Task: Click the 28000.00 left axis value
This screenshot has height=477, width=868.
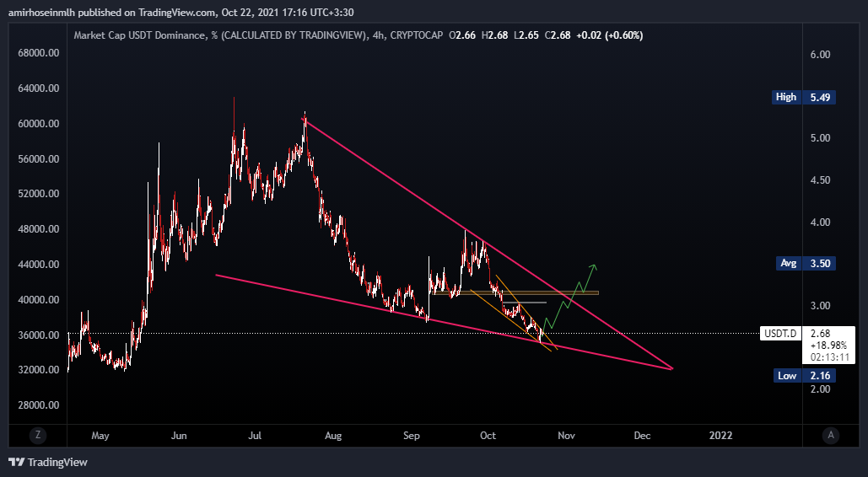Action: 38,405
